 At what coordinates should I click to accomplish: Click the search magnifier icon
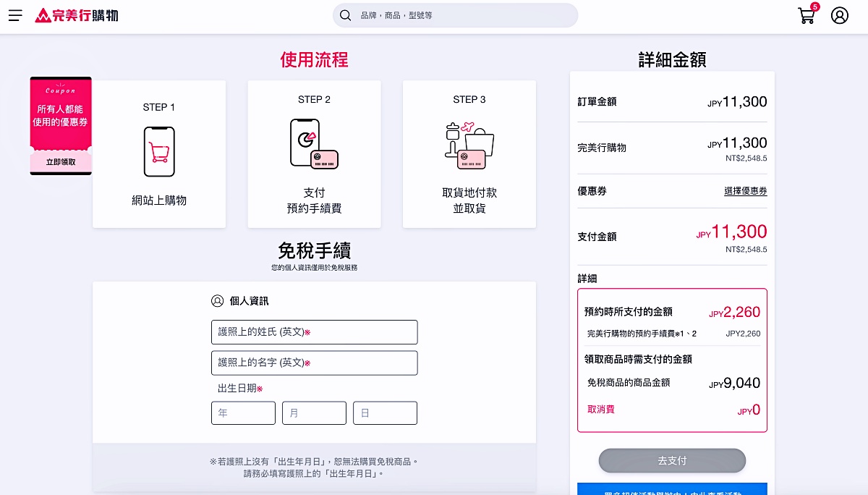click(x=346, y=15)
